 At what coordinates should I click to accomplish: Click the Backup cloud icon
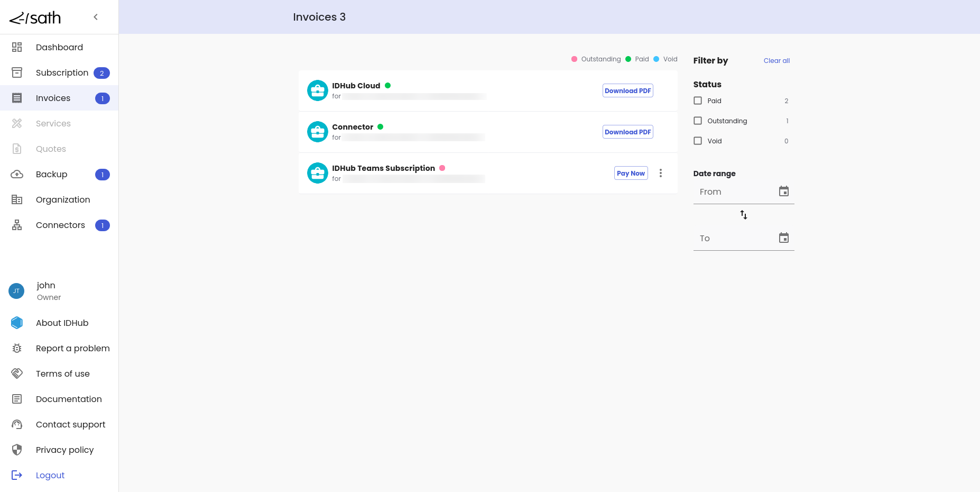(x=17, y=174)
